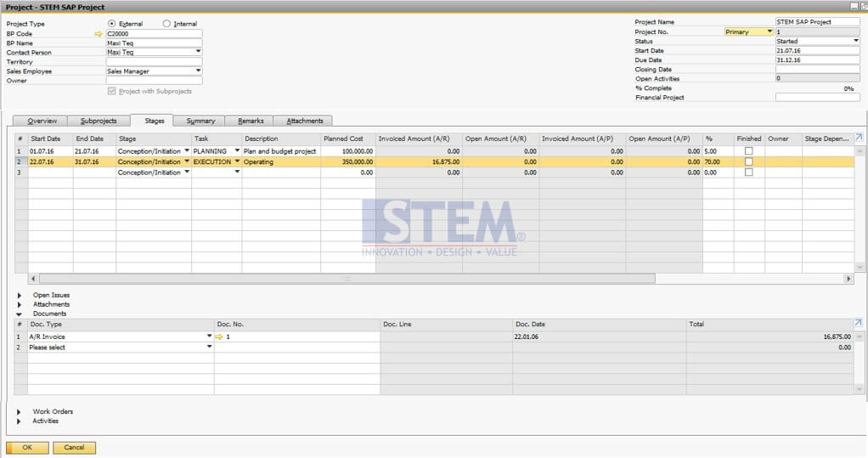Switch to the Overview tab
The image size is (868, 458).
pos(41,121)
